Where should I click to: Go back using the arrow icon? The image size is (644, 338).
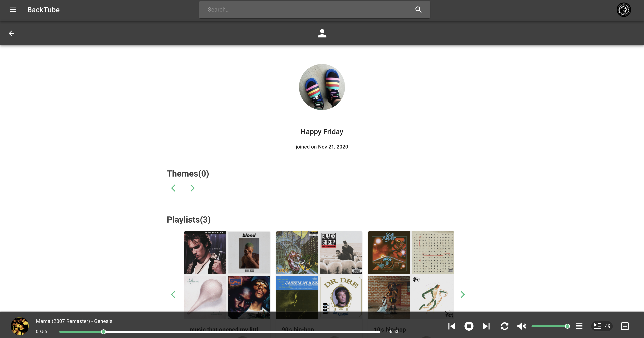point(11,33)
